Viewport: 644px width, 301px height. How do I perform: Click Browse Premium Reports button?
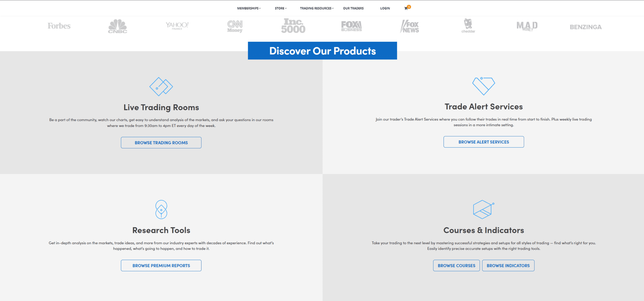161,265
